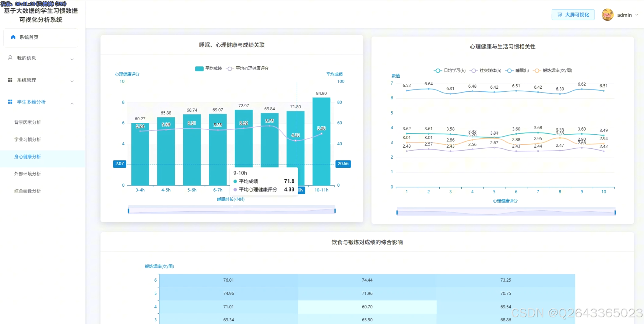The image size is (644, 324).
Task: Click heatmap cell valued 60.70
Action: coord(367,307)
